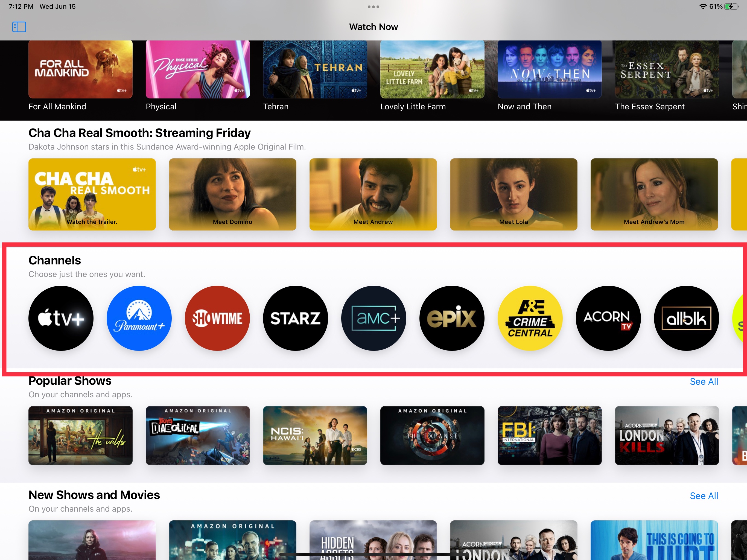Screen dimensions: 747x560
Task: Open the STARZ channel icon
Action: pos(296,318)
